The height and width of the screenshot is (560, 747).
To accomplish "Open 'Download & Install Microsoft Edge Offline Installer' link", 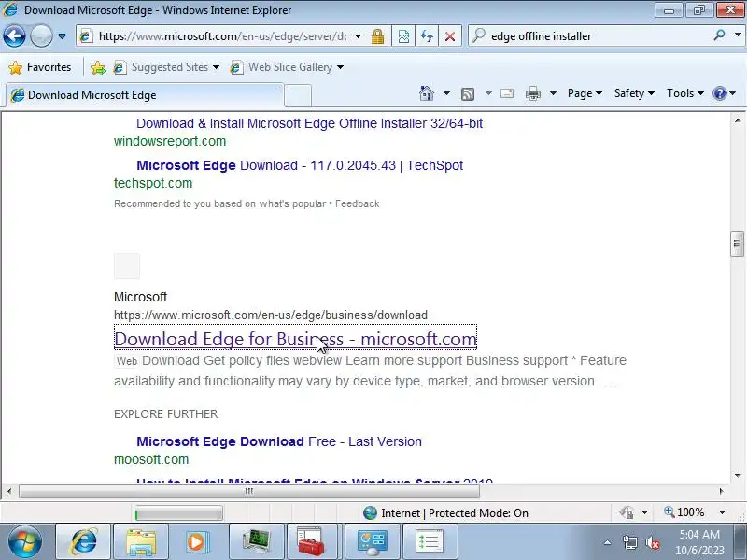I will [310, 123].
